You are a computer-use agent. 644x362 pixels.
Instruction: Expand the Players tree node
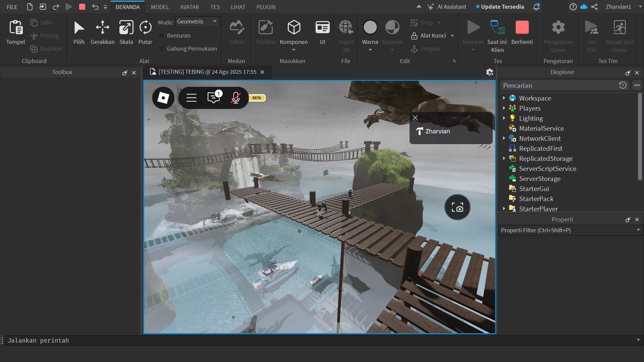pos(504,108)
